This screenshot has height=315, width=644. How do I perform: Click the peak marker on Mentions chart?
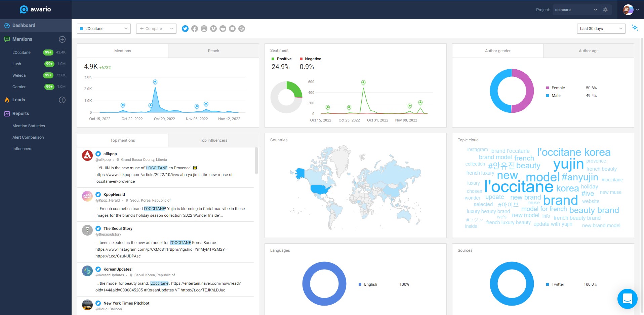pos(155,82)
